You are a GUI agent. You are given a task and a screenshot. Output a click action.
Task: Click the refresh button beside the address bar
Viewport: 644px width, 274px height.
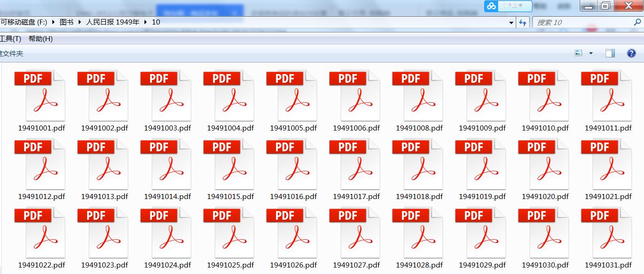tap(523, 22)
